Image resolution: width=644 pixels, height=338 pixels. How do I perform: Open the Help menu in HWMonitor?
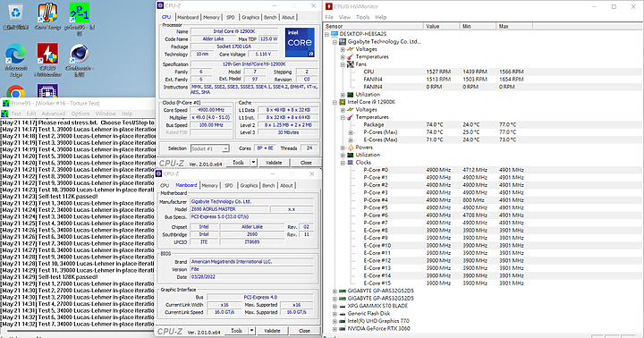tap(381, 17)
